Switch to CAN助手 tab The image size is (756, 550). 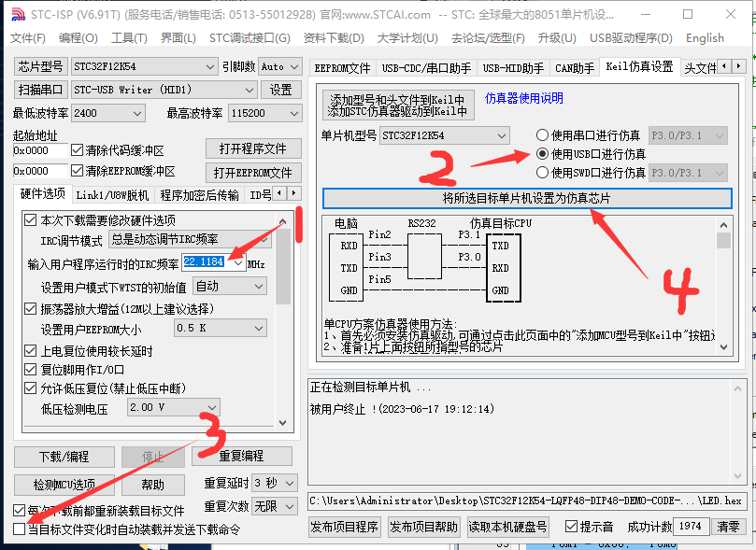point(575,68)
